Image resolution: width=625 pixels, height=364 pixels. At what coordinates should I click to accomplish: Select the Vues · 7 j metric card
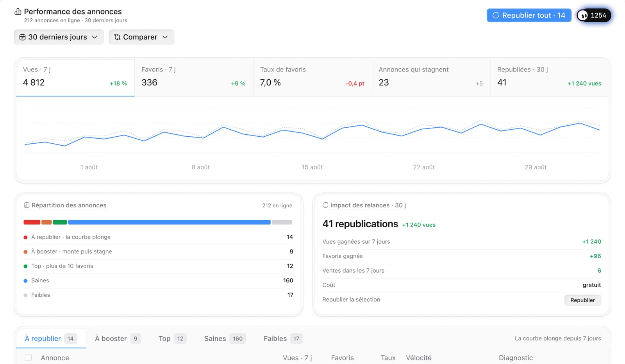pos(75,77)
